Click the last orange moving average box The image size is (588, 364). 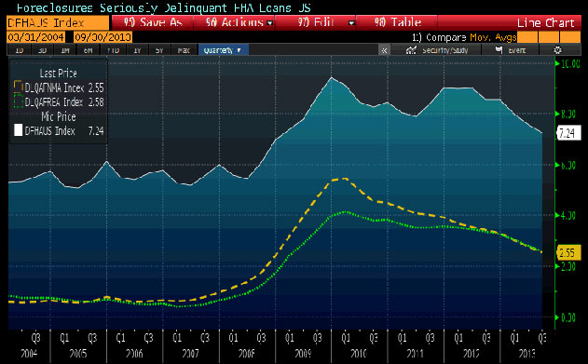tap(570, 37)
